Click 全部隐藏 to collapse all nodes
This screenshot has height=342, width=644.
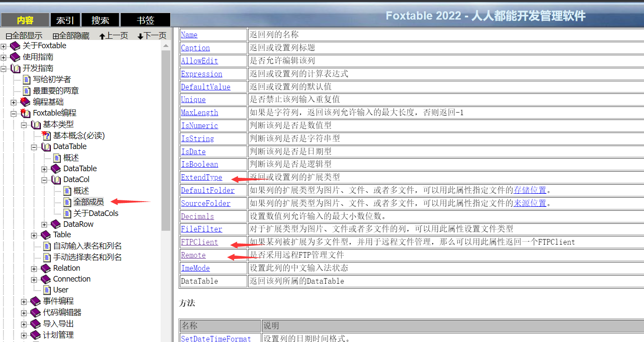pyautogui.click(x=71, y=36)
